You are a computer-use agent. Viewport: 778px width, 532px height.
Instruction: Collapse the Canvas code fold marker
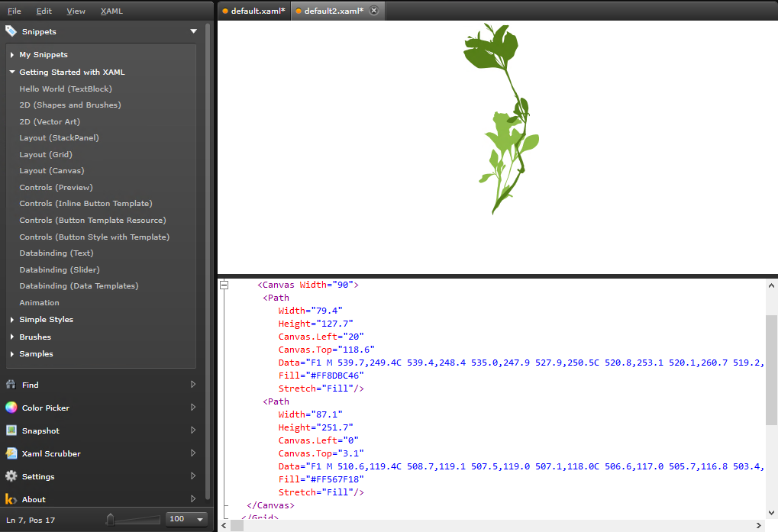[x=224, y=285]
